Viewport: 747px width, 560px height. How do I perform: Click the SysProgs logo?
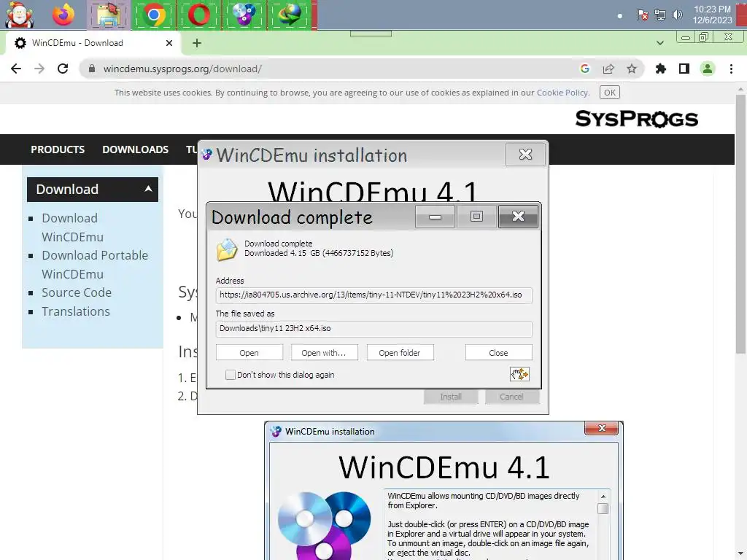click(636, 119)
